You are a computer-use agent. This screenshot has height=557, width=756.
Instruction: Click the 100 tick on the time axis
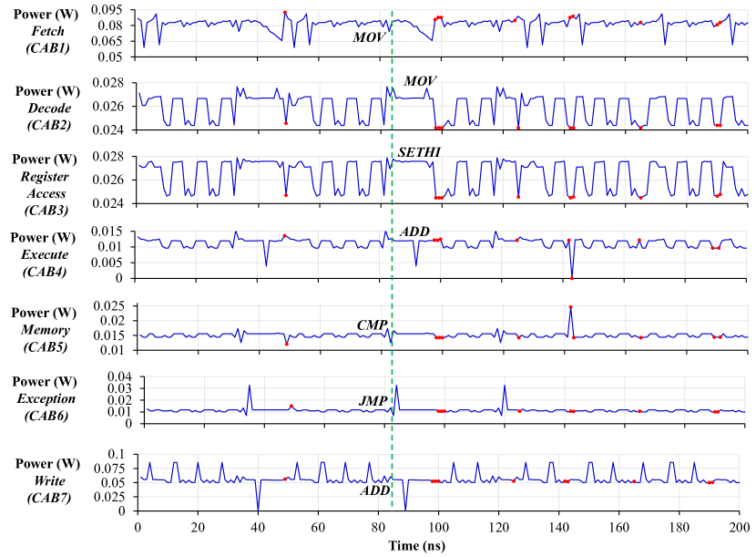[x=438, y=528]
